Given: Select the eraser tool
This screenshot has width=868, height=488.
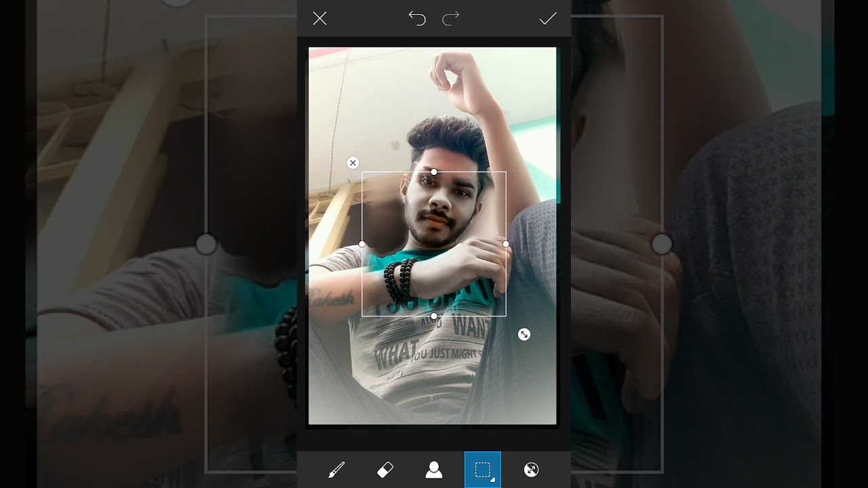Looking at the screenshot, I should point(384,470).
